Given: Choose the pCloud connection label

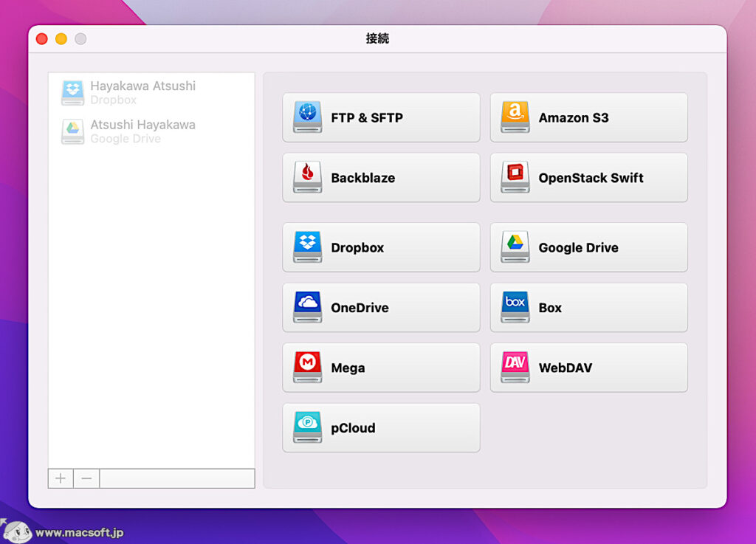Looking at the screenshot, I should [x=353, y=428].
